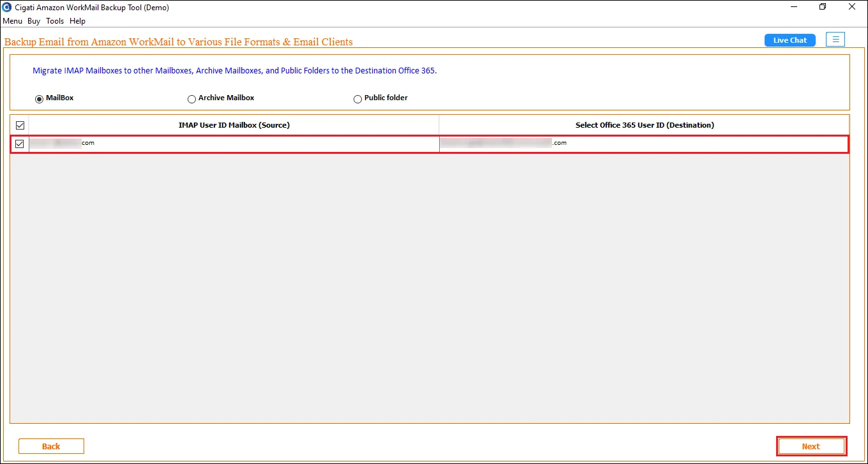
Task: Select the source mailbox email cell
Action: (x=234, y=144)
